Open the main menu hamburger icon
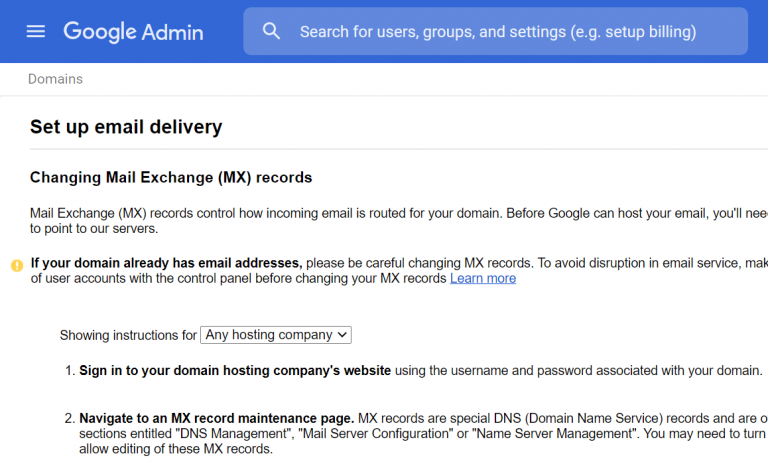Viewport: 768px width, 464px height. coord(36,31)
